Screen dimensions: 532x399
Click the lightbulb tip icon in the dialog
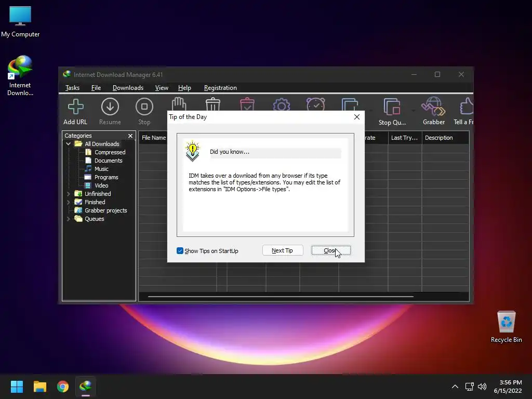pos(192,151)
